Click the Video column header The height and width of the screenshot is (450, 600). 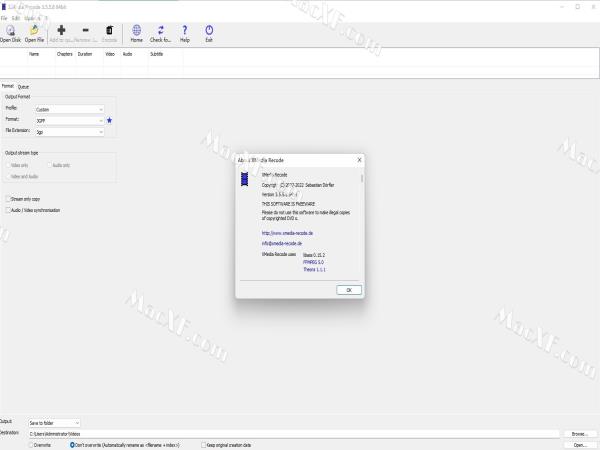(x=112, y=54)
